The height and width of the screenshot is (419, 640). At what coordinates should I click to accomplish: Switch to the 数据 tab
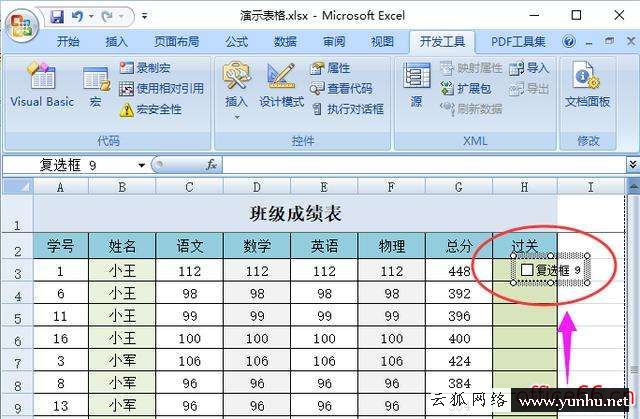pos(285,42)
